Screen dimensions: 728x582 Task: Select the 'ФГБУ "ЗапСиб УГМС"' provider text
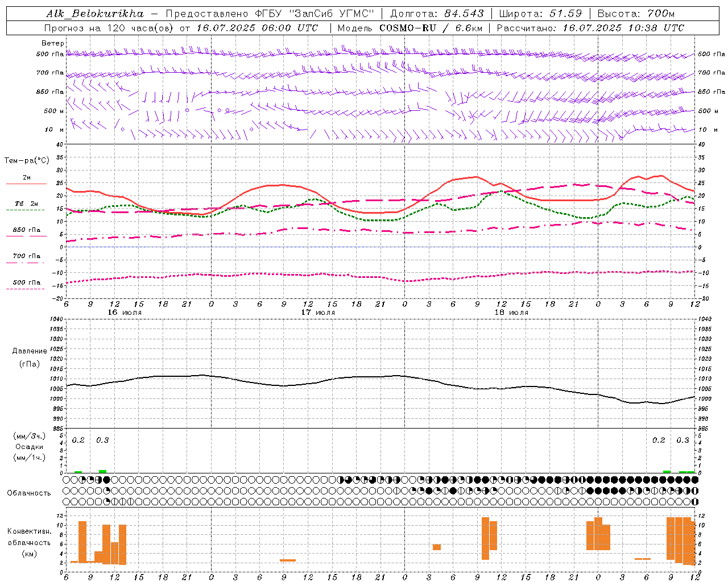point(315,14)
